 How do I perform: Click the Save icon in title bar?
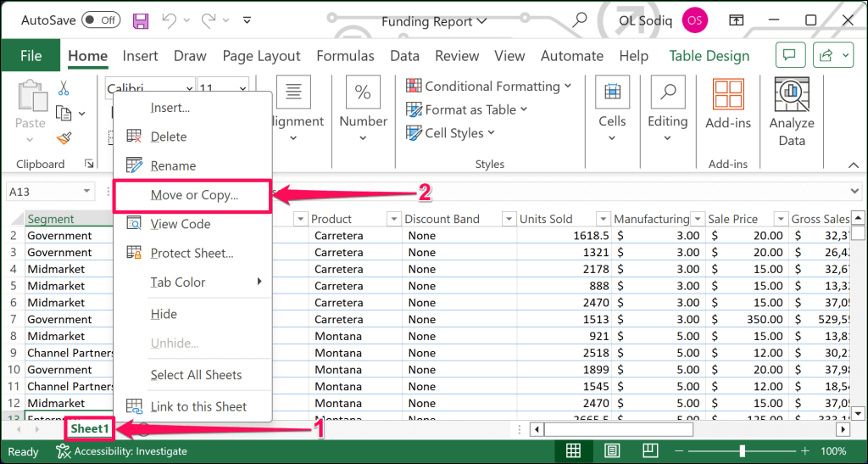[142, 20]
